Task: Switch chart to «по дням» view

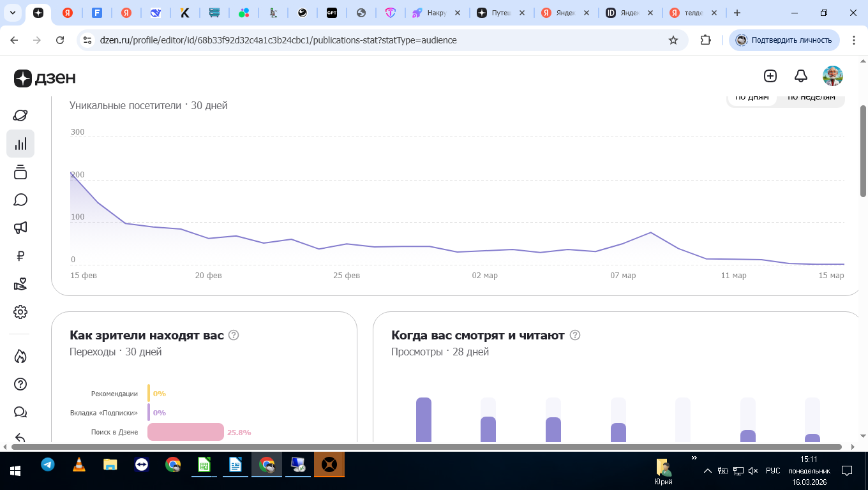Action: pos(752,98)
